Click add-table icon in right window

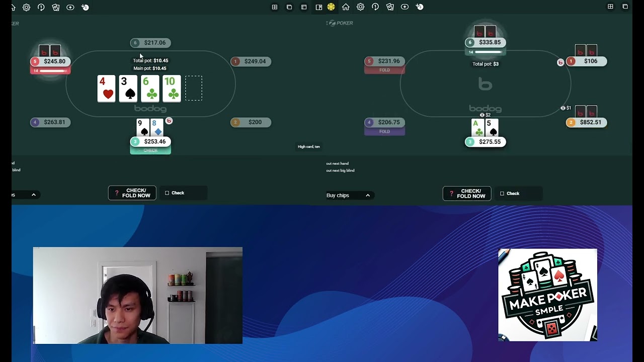pos(405,7)
